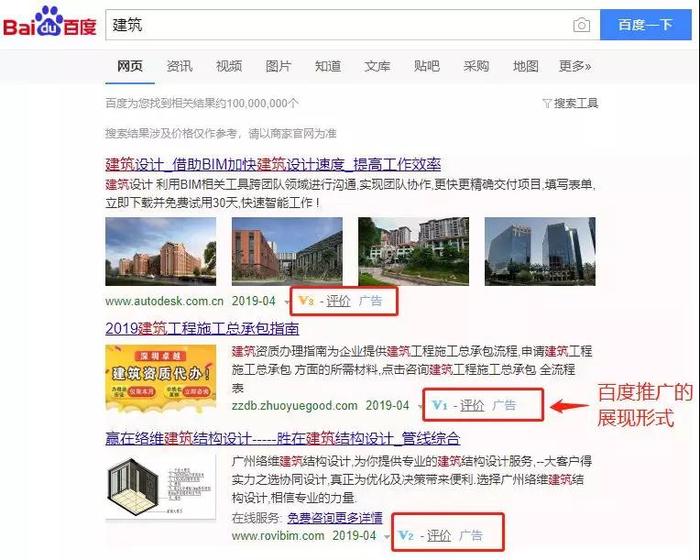Open result 2019建筑工程施工总承包指南
The image size is (700, 560).
click(x=202, y=329)
